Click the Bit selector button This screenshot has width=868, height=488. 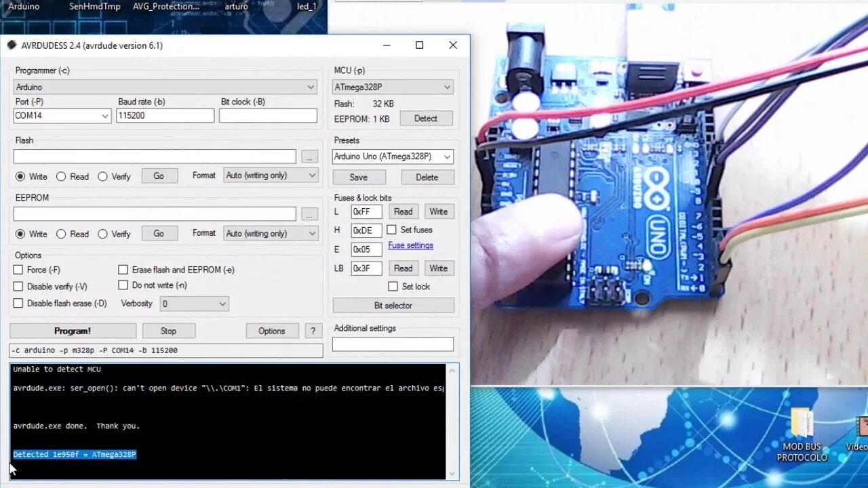(x=393, y=306)
